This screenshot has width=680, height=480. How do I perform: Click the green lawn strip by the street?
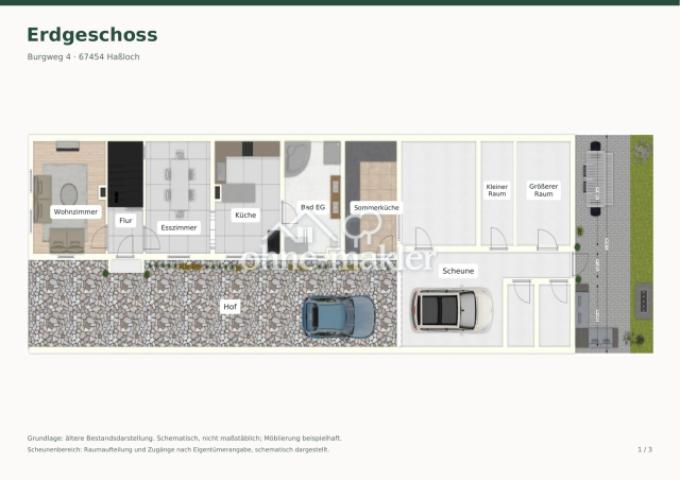641,244
